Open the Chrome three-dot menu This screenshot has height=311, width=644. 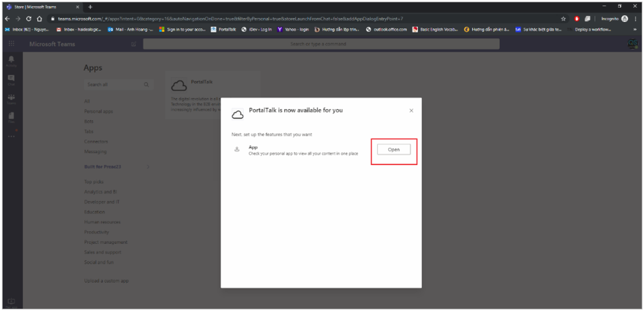click(636, 19)
